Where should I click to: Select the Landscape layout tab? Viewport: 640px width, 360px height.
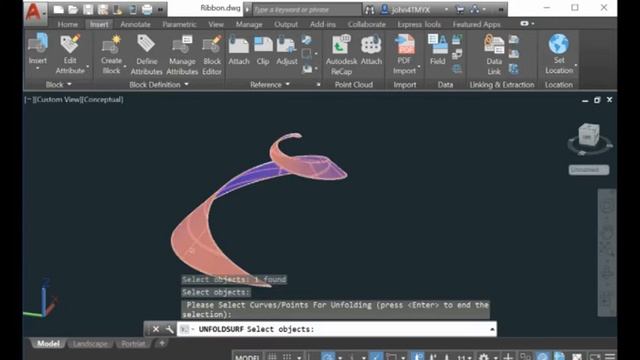click(x=90, y=344)
